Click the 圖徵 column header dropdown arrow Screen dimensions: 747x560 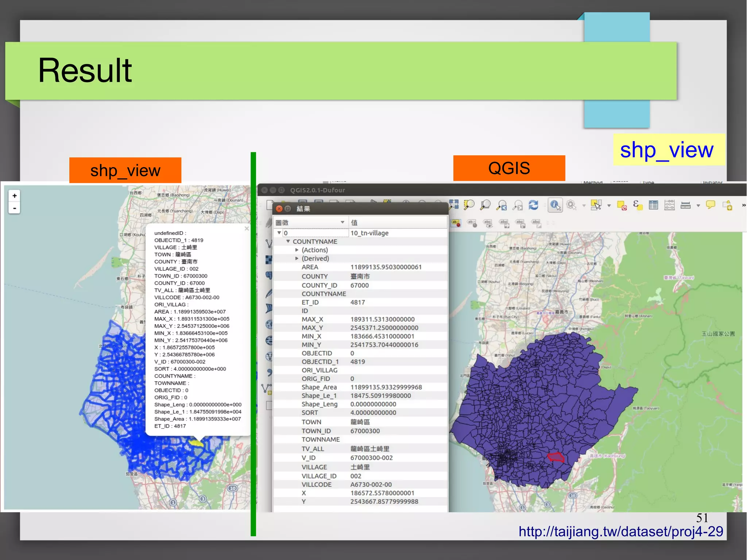click(342, 222)
